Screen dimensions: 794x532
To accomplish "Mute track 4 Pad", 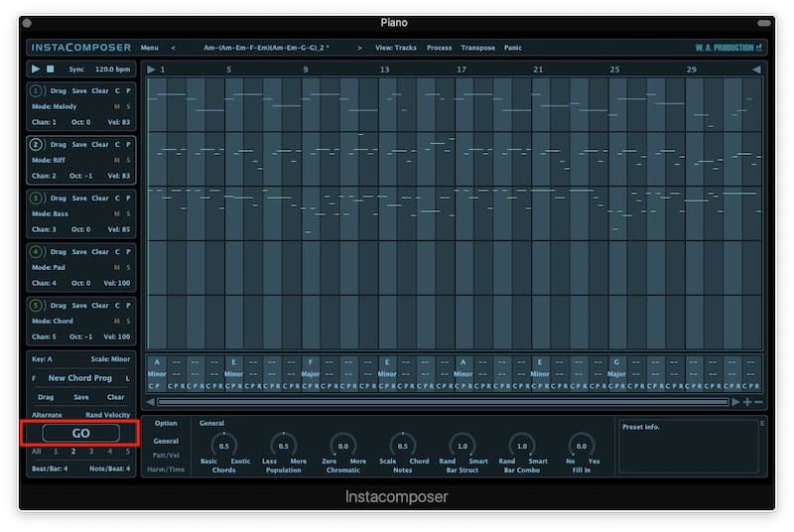I will point(117,268).
